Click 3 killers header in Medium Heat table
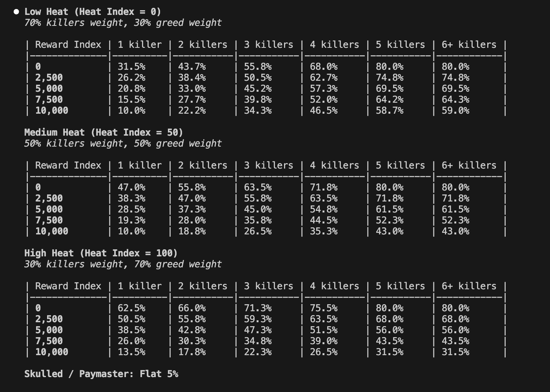Viewport: 550px width, 392px height. (x=268, y=165)
